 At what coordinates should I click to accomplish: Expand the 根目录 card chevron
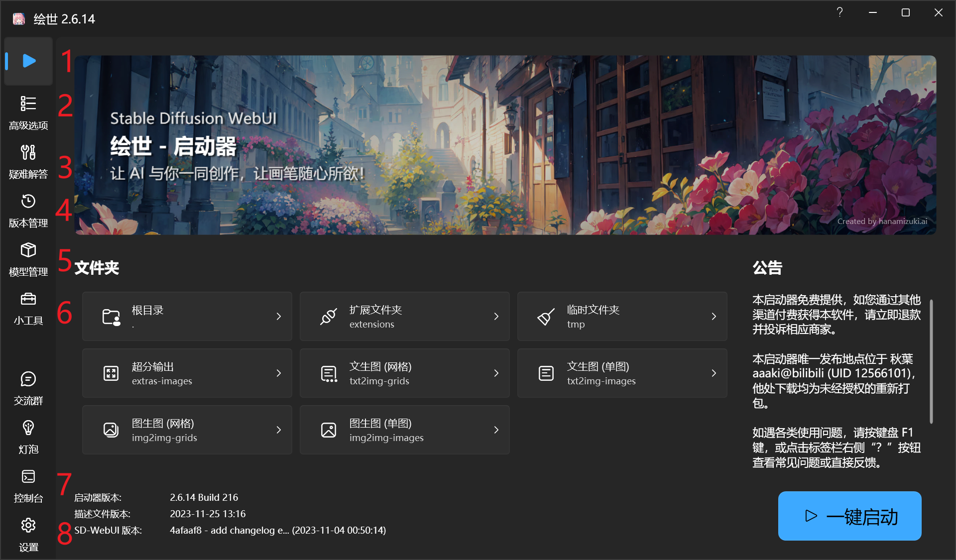point(279,317)
